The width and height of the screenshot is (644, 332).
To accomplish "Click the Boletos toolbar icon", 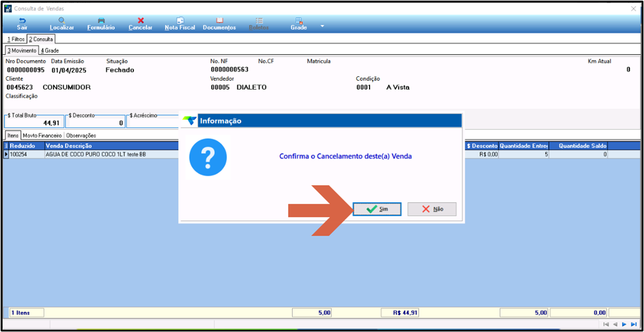I will pos(259,24).
